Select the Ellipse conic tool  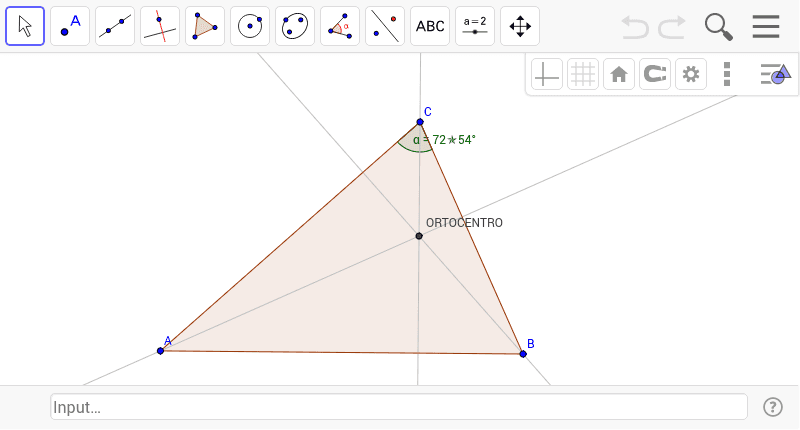[295, 26]
